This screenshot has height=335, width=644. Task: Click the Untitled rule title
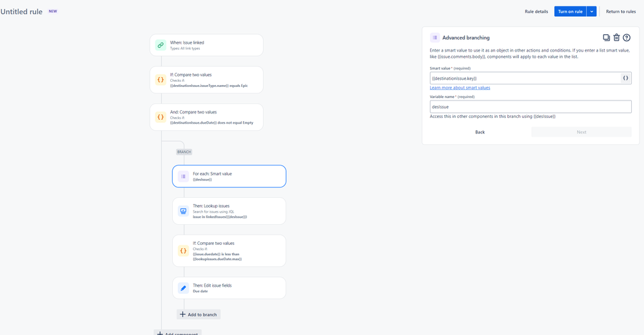click(21, 12)
